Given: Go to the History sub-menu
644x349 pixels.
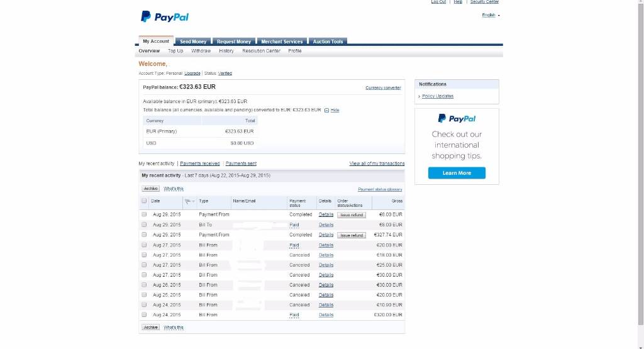Looking at the screenshot, I should 226,51.
